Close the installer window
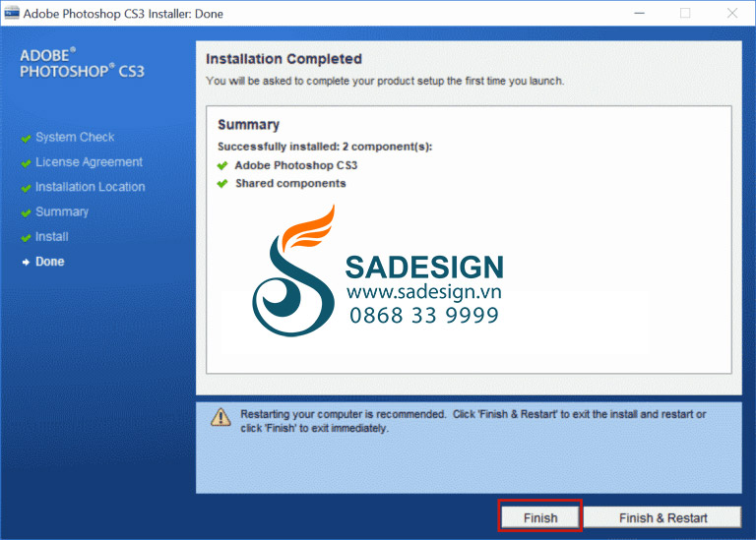Image resolution: width=756 pixels, height=540 pixels. pyautogui.click(x=732, y=13)
